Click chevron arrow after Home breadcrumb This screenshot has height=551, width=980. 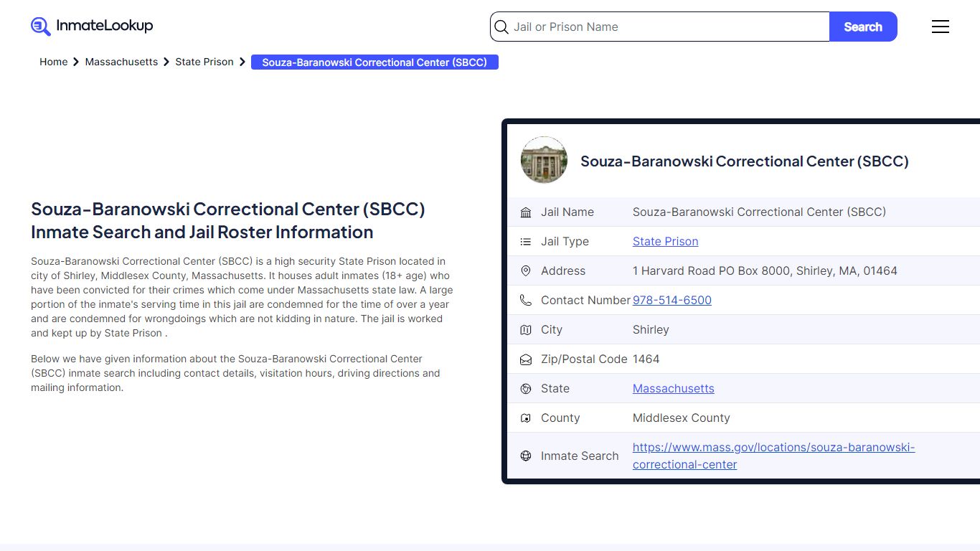click(76, 62)
